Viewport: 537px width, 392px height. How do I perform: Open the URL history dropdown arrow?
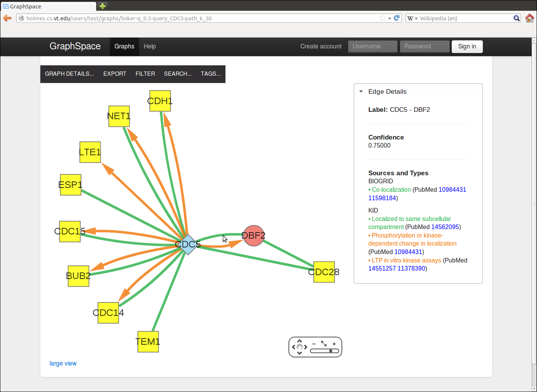point(389,18)
